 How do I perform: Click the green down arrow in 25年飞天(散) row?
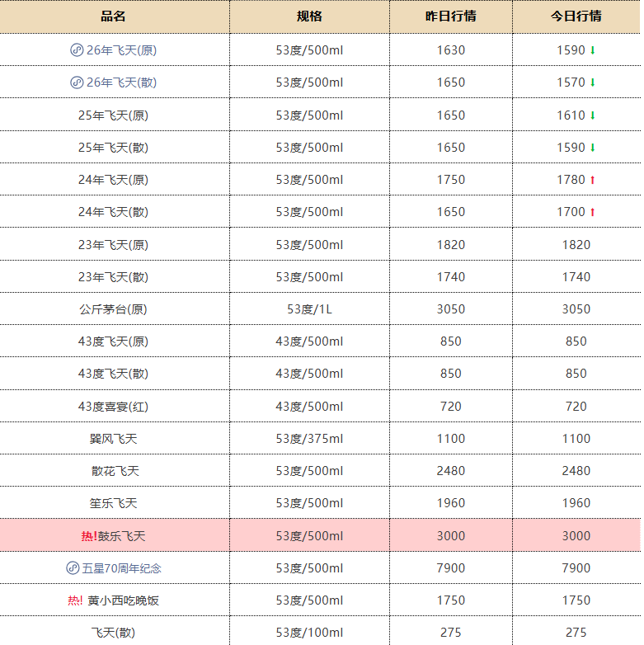(593, 148)
